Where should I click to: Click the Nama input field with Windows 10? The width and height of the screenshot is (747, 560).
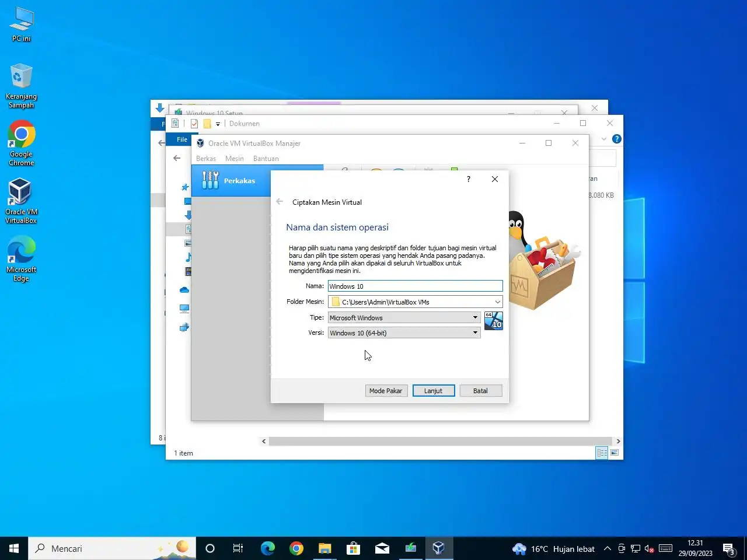point(415,286)
